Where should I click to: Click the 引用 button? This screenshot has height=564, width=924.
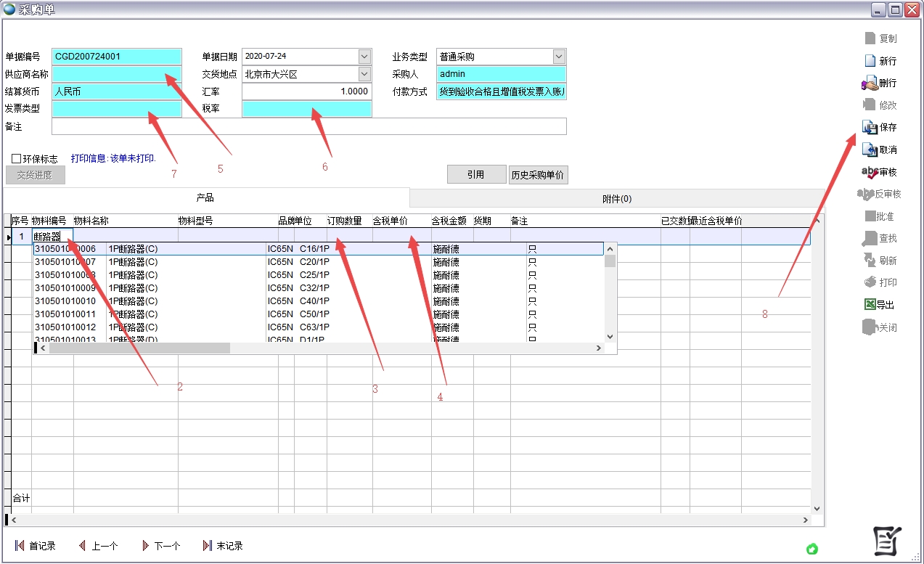point(475,175)
